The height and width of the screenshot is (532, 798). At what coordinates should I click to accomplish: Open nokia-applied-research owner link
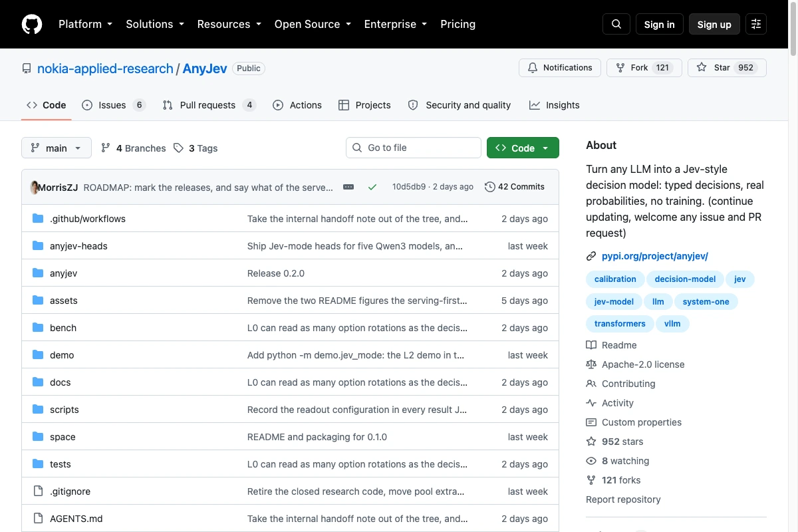click(x=105, y=68)
